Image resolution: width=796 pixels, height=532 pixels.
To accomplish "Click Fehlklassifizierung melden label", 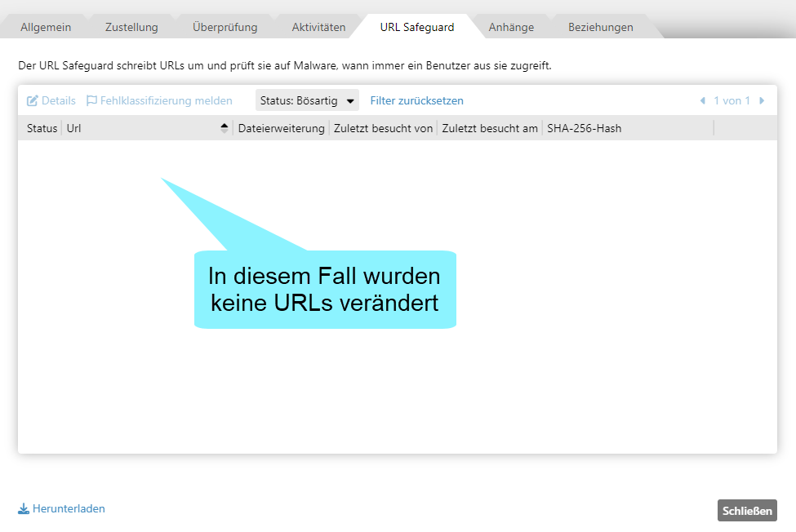I will pos(166,100).
